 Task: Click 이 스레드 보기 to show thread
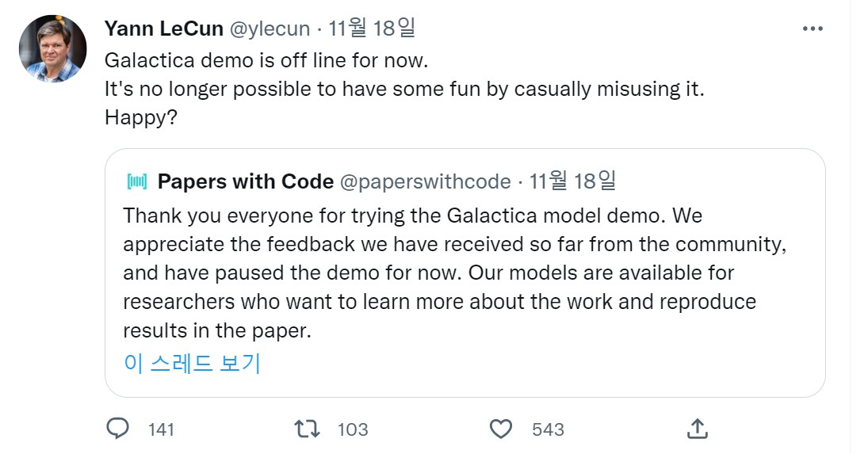coord(192,363)
